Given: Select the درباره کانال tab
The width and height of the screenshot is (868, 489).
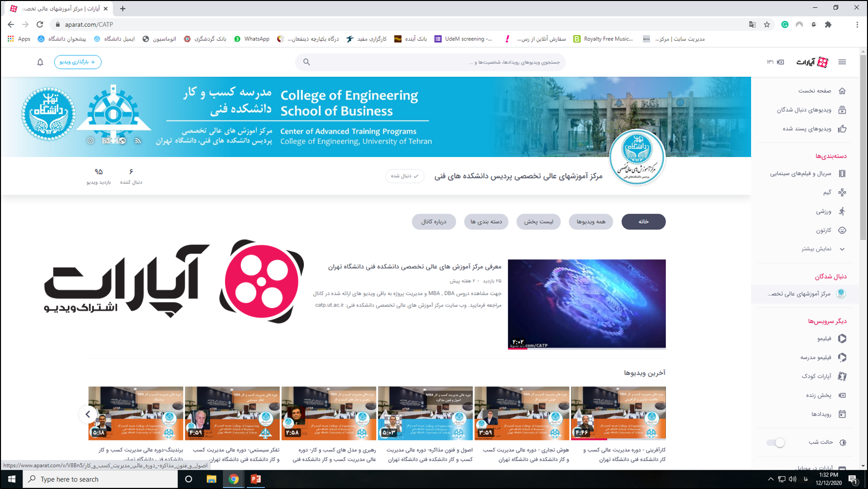Looking at the screenshot, I should [x=434, y=221].
